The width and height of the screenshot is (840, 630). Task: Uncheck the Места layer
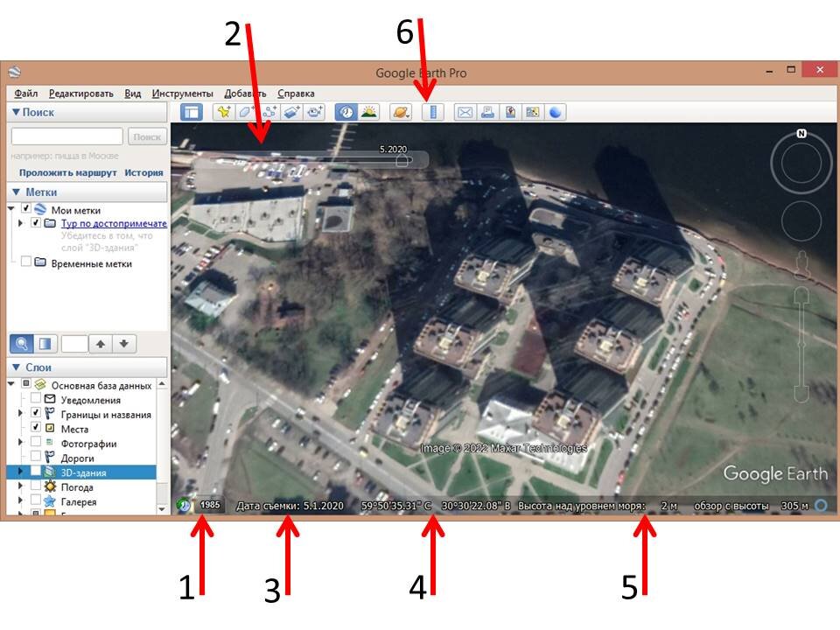[35, 427]
